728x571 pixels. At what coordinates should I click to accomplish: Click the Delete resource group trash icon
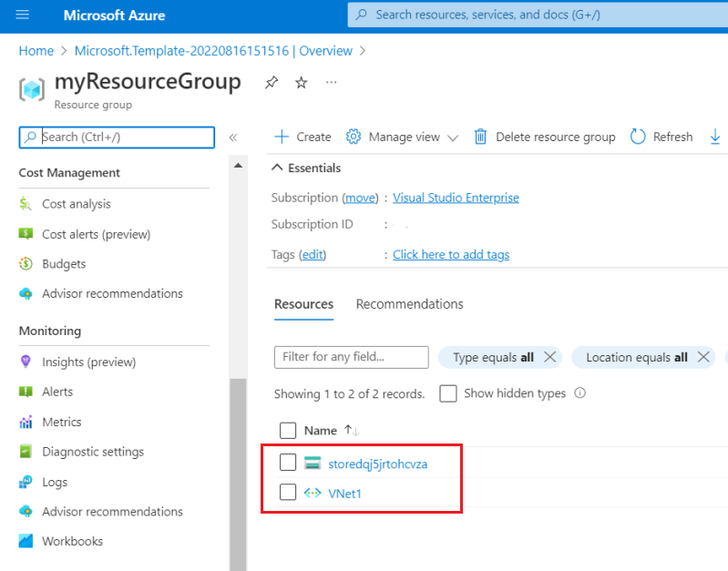481,137
